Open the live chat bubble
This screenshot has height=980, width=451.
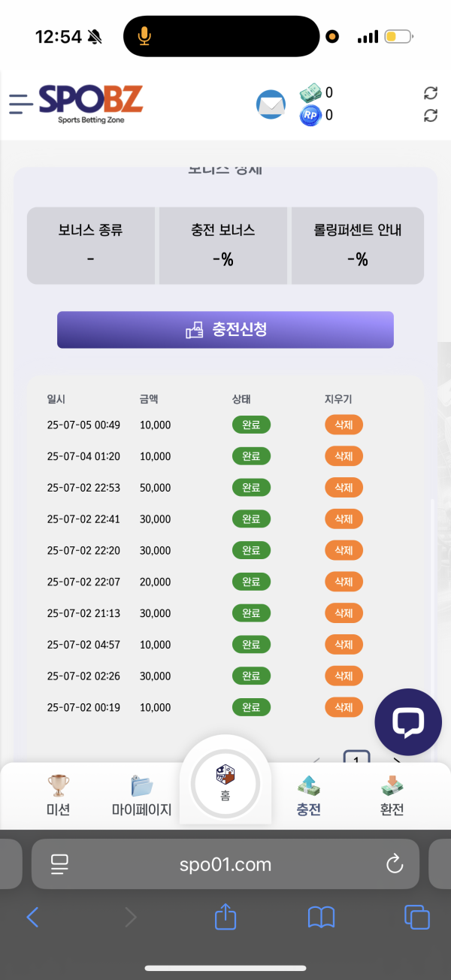(x=408, y=722)
